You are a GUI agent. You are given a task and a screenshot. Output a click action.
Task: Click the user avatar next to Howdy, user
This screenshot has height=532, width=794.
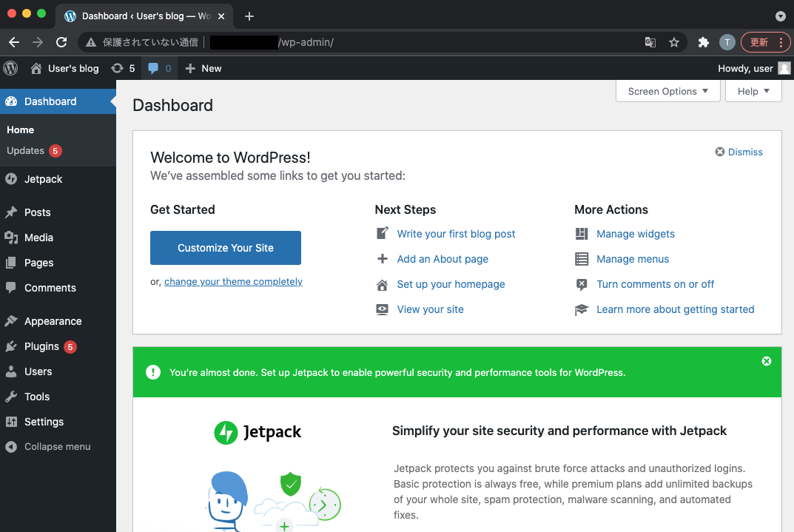coord(784,68)
